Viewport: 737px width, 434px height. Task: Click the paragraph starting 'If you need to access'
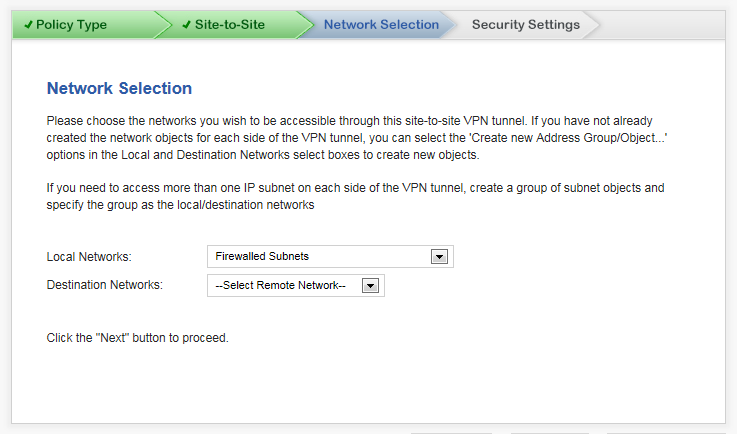point(355,196)
